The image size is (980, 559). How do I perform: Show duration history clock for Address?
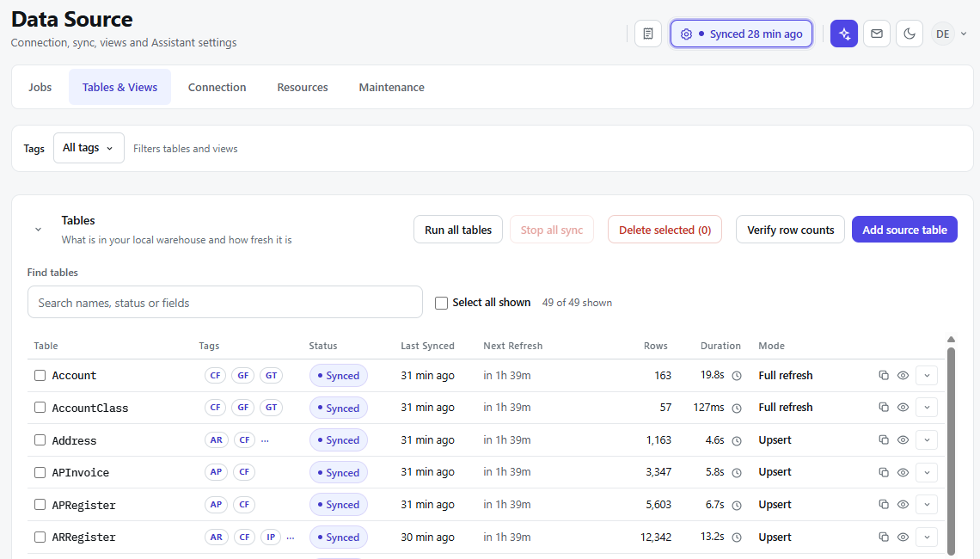737,441
